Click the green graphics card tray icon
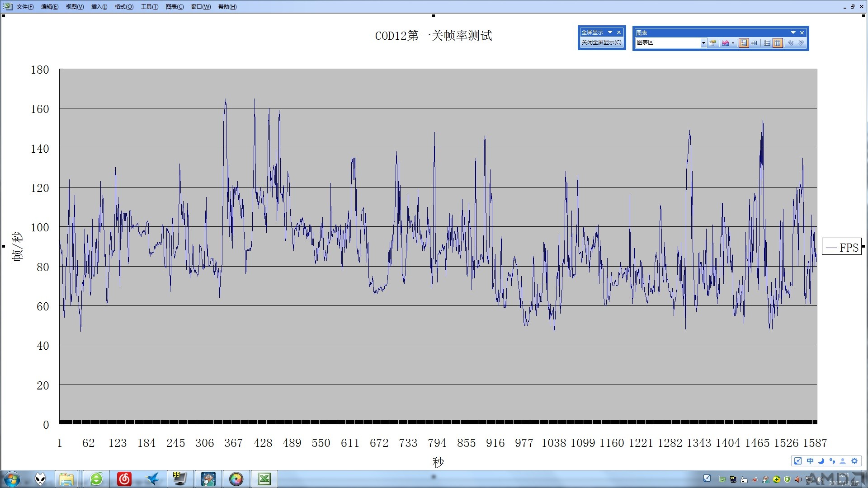The height and width of the screenshot is (488, 868). click(722, 479)
